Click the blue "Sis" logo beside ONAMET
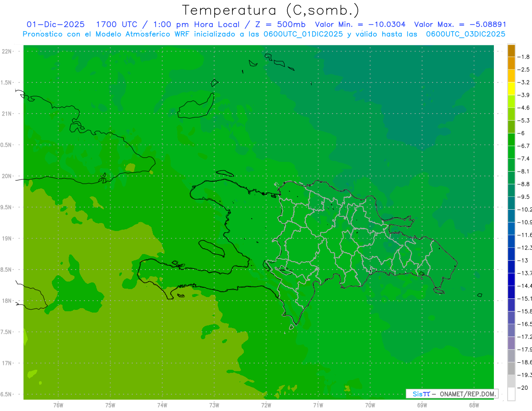Screen dimensions: 532x411 click(417, 394)
